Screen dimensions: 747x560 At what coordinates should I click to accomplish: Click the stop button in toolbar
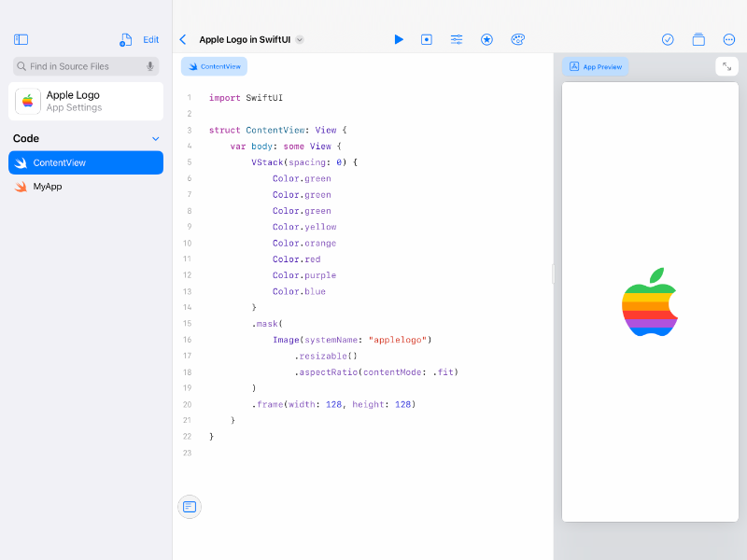(x=427, y=39)
